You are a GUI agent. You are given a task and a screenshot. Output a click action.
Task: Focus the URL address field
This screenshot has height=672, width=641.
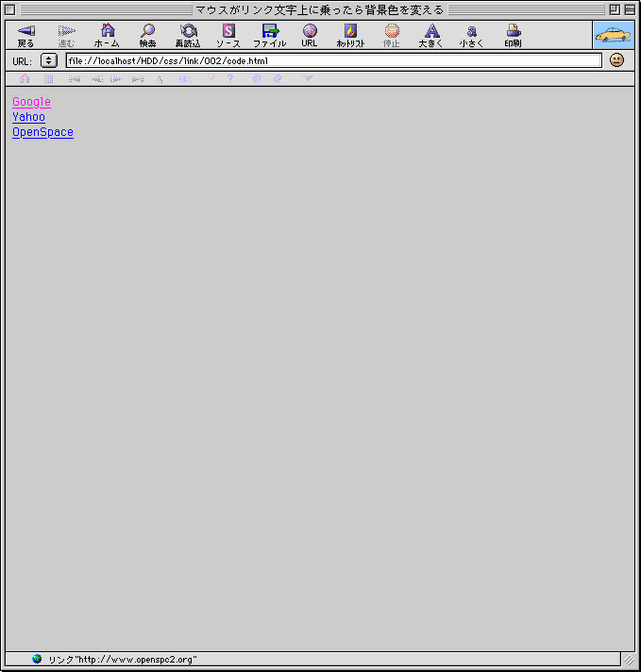tap(333, 60)
